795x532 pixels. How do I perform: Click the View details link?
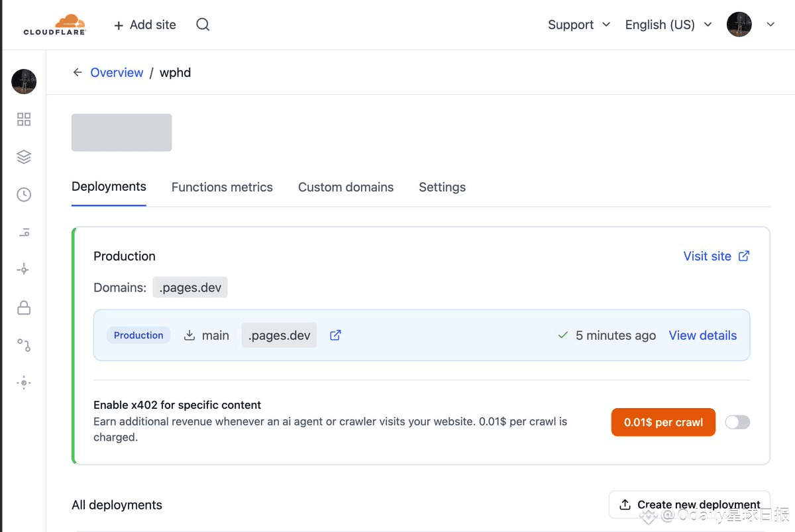click(702, 335)
